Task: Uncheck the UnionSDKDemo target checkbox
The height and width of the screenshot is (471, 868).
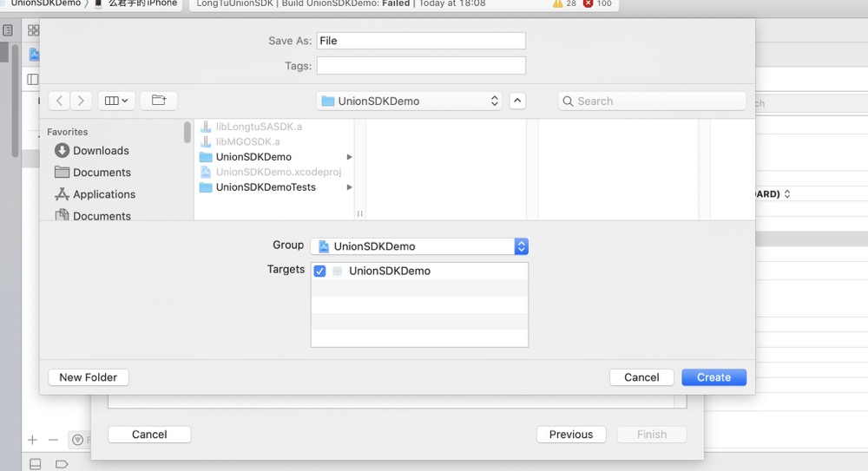Action: pyautogui.click(x=319, y=271)
